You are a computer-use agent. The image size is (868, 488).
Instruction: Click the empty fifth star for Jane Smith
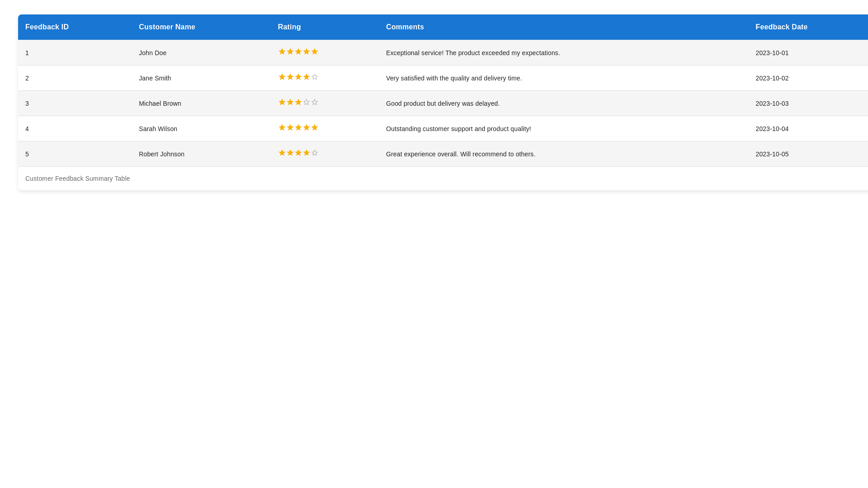pos(315,77)
